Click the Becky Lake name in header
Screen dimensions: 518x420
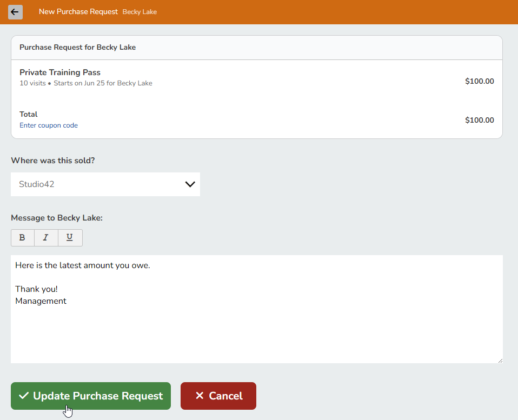coord(140,12)
